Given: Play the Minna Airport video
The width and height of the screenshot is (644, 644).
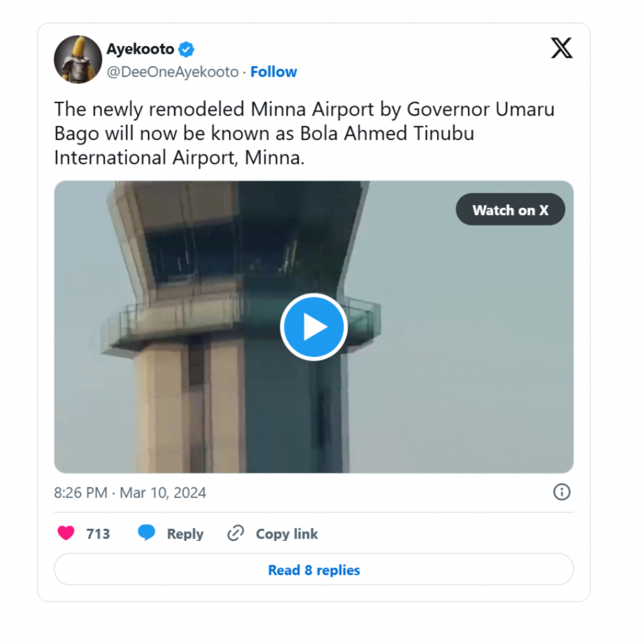Looking at the screenshot, I should [314, 327].
